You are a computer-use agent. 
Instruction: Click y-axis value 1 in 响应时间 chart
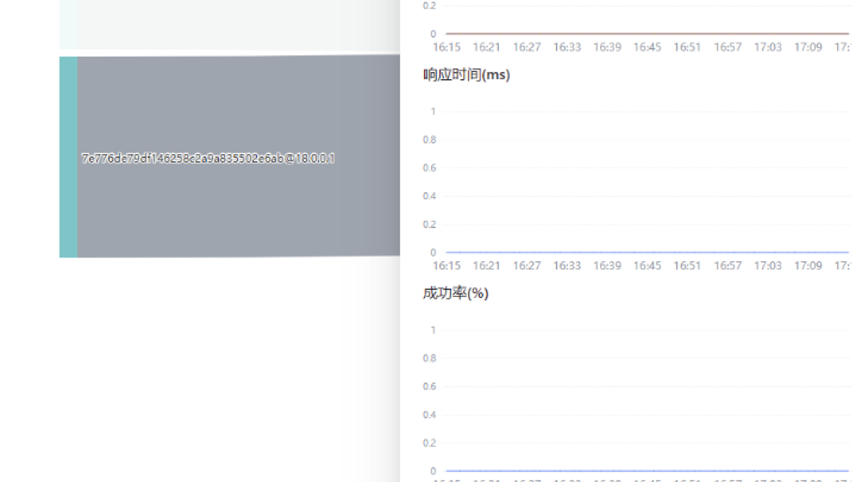click(x=433, y=111)
